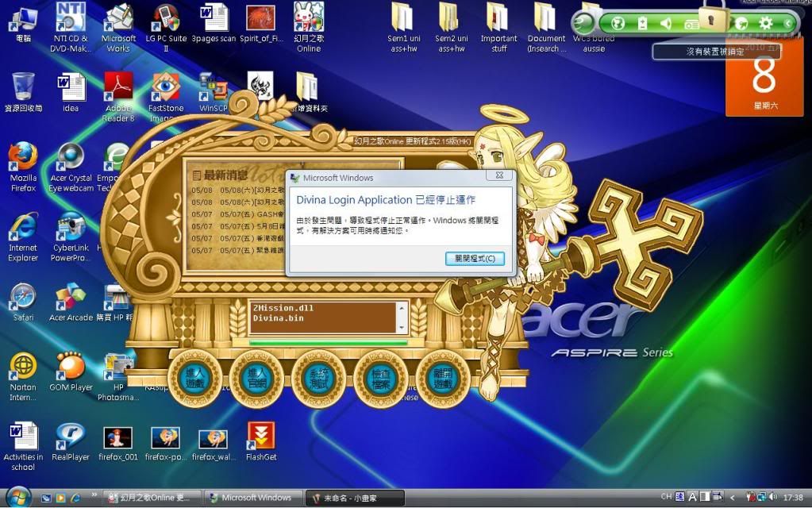Open the Important stuff folder
This screenshot has height=508, width=812.
(x=498, y=27)
